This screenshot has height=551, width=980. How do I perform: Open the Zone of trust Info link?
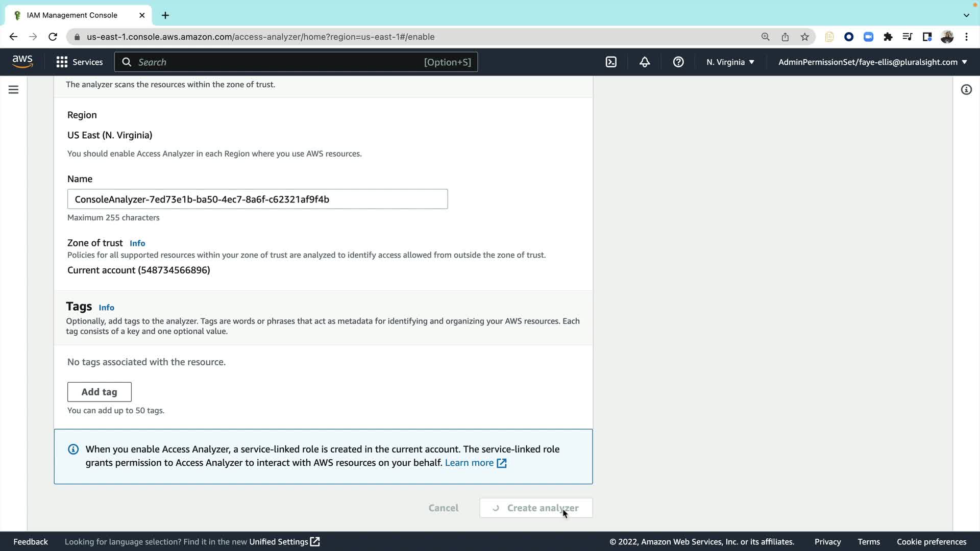click(x=137, y=243)
